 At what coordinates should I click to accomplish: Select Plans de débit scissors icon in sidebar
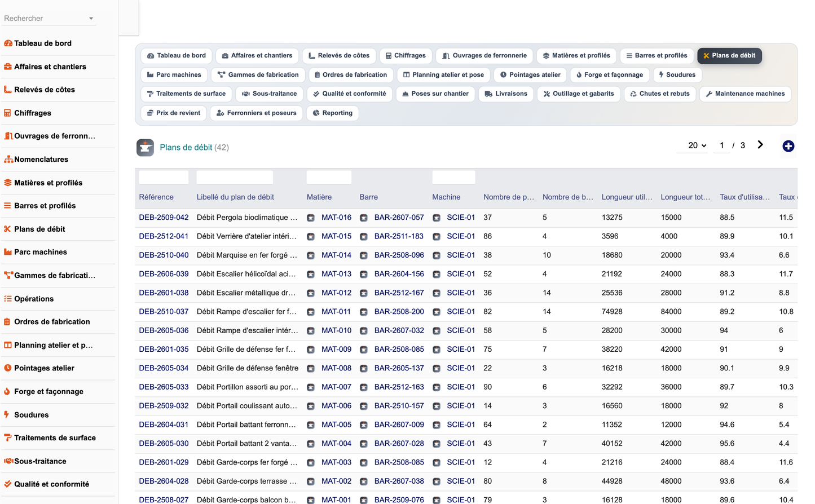pos(8,229)
